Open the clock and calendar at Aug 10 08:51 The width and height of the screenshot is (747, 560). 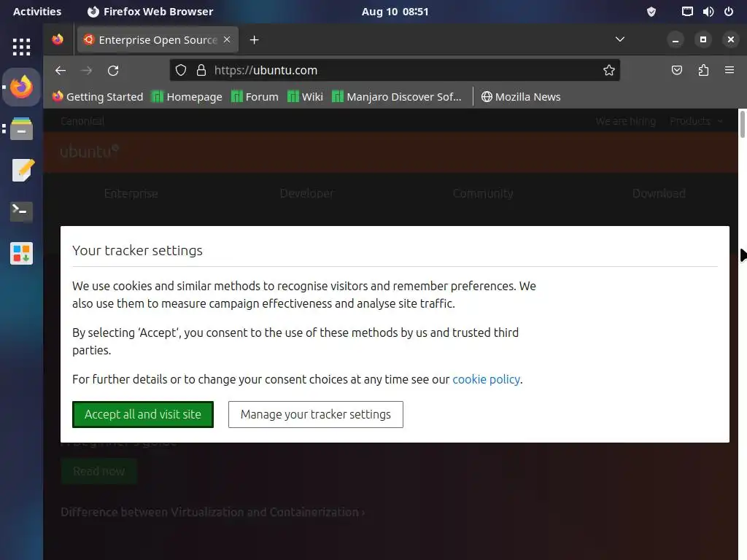(395, 12)
